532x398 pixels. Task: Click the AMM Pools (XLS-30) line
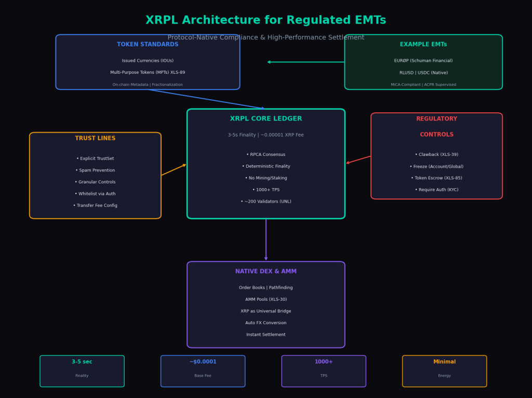[x=265, y=300]
